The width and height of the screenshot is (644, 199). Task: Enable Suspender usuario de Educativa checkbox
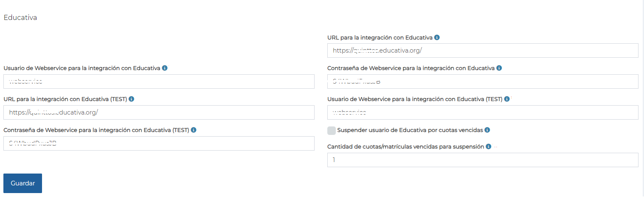pyautogui.click(x=332, y=130)
